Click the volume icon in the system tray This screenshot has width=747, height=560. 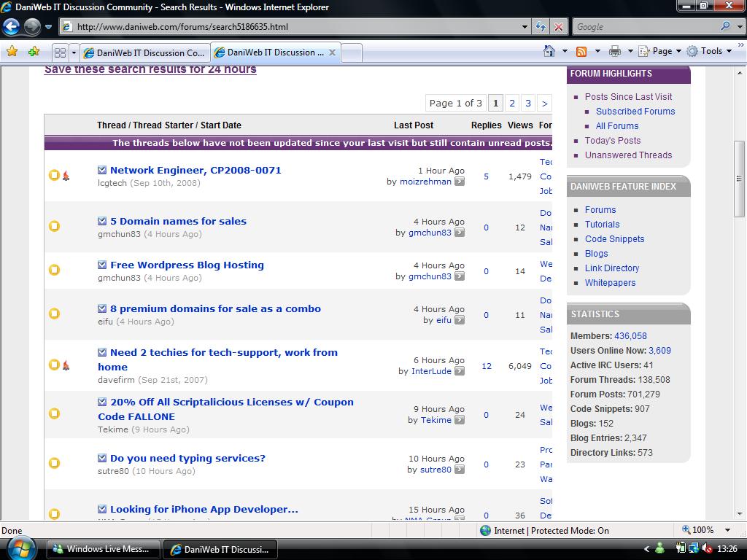point(707,548)
